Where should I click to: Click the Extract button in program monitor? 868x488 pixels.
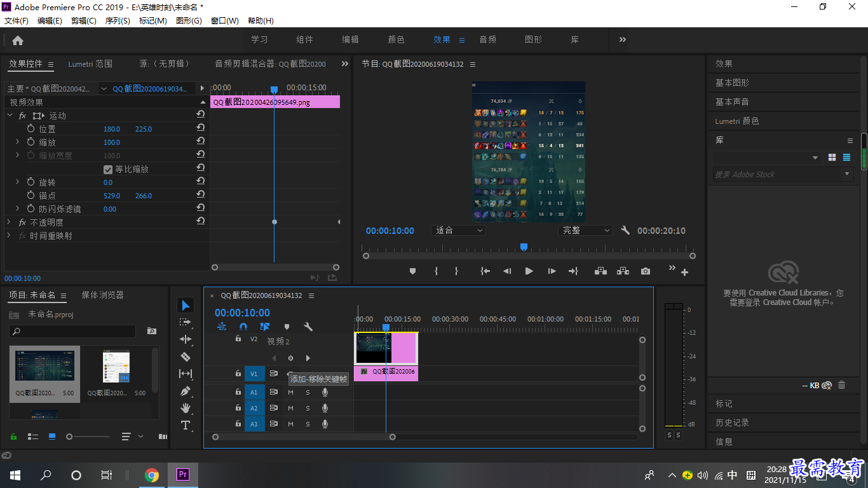click(623, 271)
